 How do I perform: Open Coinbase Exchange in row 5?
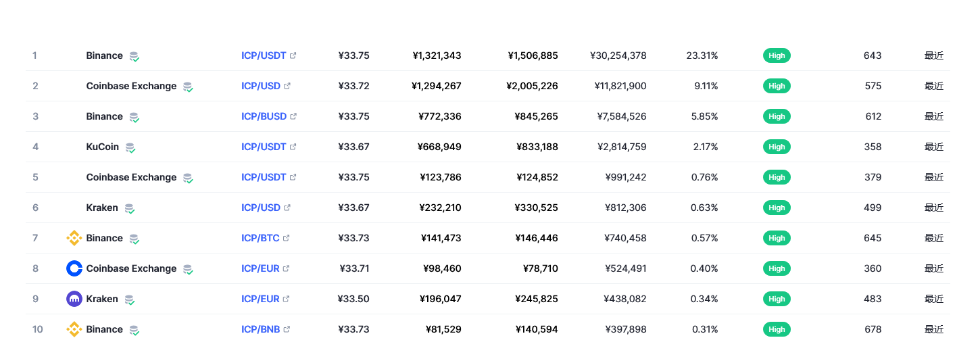click(131, 177)
